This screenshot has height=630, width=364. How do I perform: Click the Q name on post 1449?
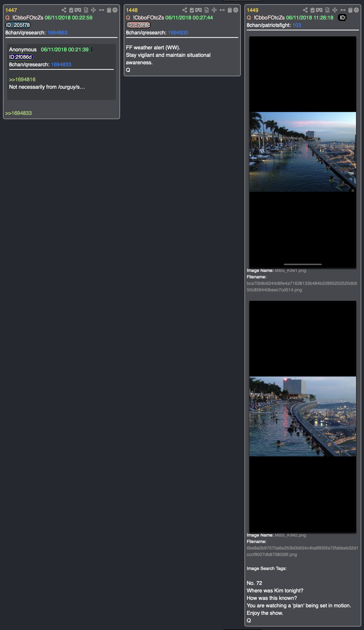pos(248,17)
